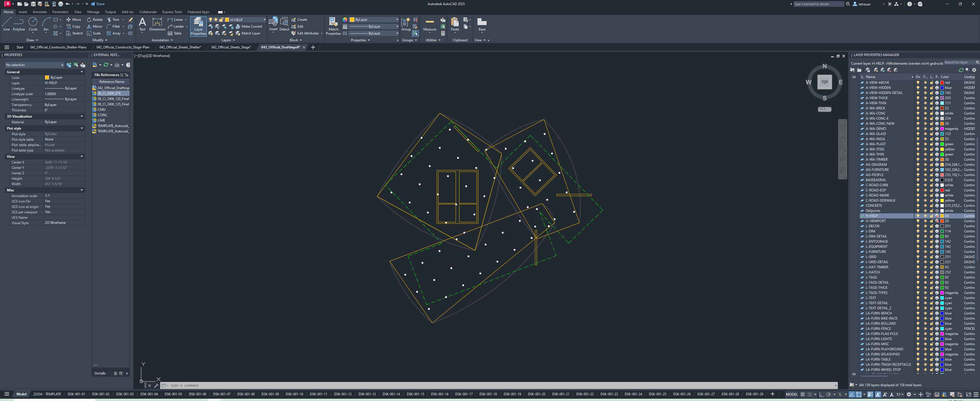The height and width of the screenshot is (401, 980).
Task: Open the Express Tools ribbon tab
Action: pos(172,12)
